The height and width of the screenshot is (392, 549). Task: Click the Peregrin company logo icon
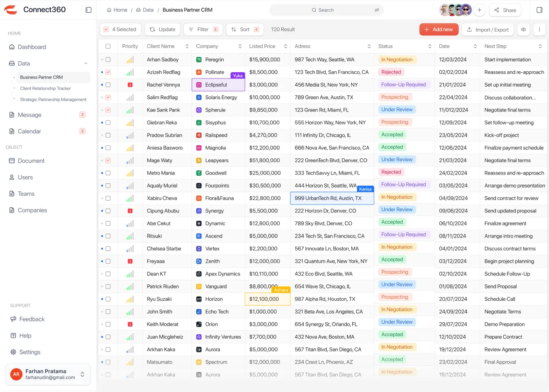(199, 60)
